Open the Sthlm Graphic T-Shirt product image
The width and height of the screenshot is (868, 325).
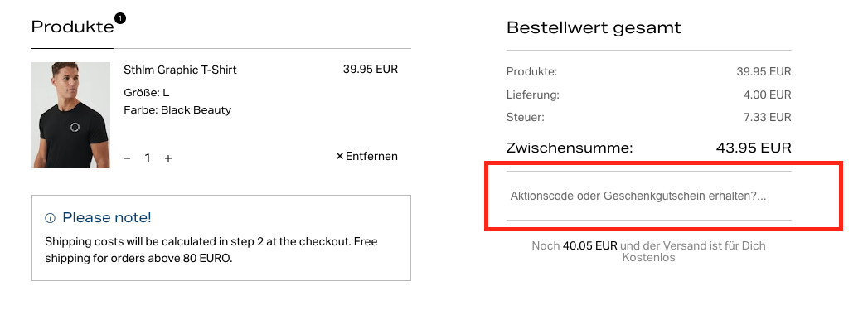[x=70, y=115]
